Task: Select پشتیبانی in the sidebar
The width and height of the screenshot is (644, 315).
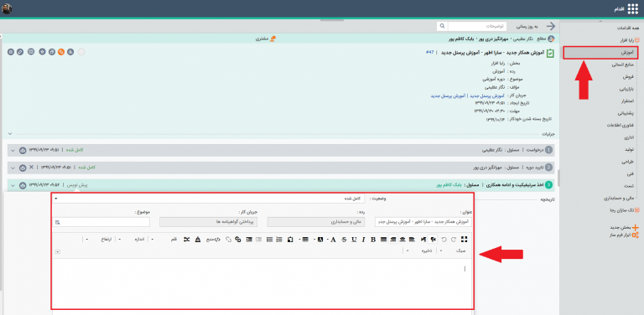Action: coord(625,113)
